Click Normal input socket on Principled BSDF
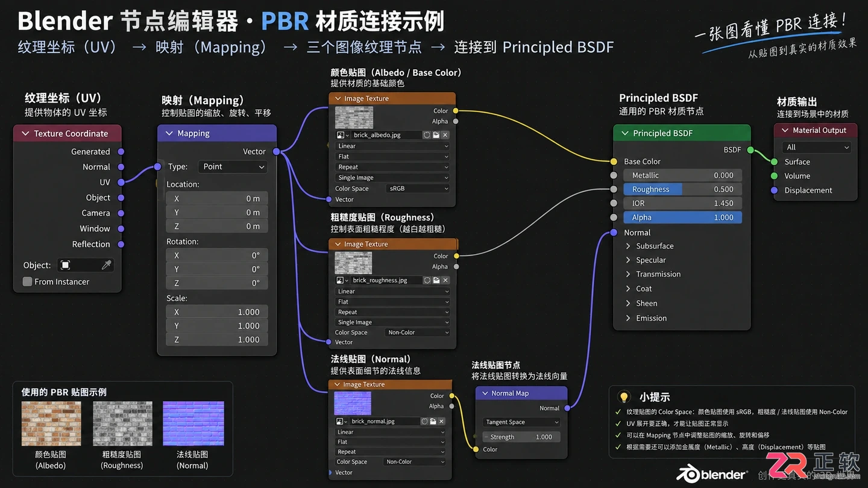This screenshot has width=868, height=488. (x=614, y=233)
